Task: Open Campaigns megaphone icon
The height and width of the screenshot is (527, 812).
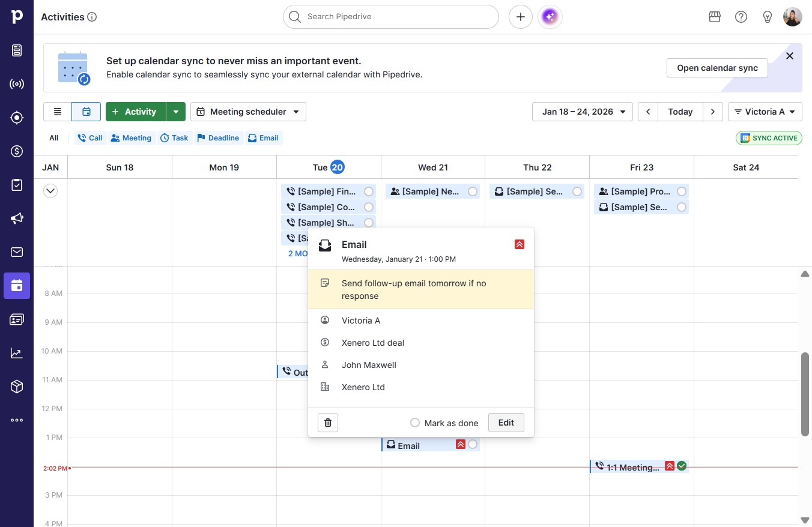Action: 17,218
